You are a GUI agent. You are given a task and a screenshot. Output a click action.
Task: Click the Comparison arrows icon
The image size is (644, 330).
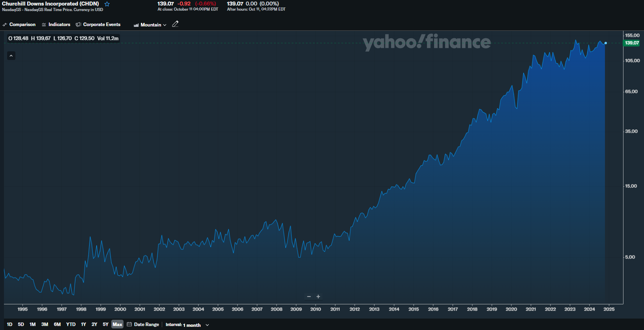tap(5, 24)
